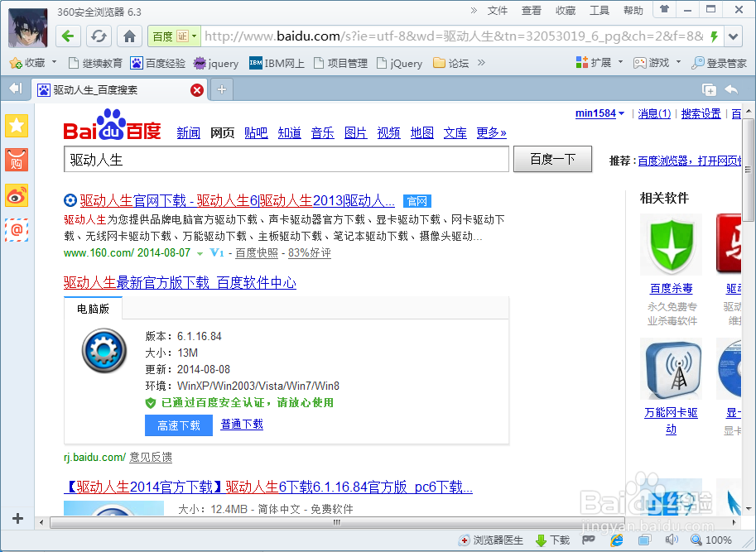This screenshot has width=756, height=552.
Task: Toggle the sound mute speaker in status bar
Action: point(672,540)
